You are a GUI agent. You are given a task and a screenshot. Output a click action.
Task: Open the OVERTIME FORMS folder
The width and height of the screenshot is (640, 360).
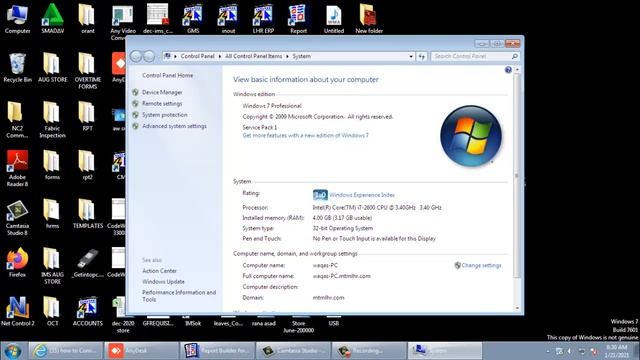87,70
